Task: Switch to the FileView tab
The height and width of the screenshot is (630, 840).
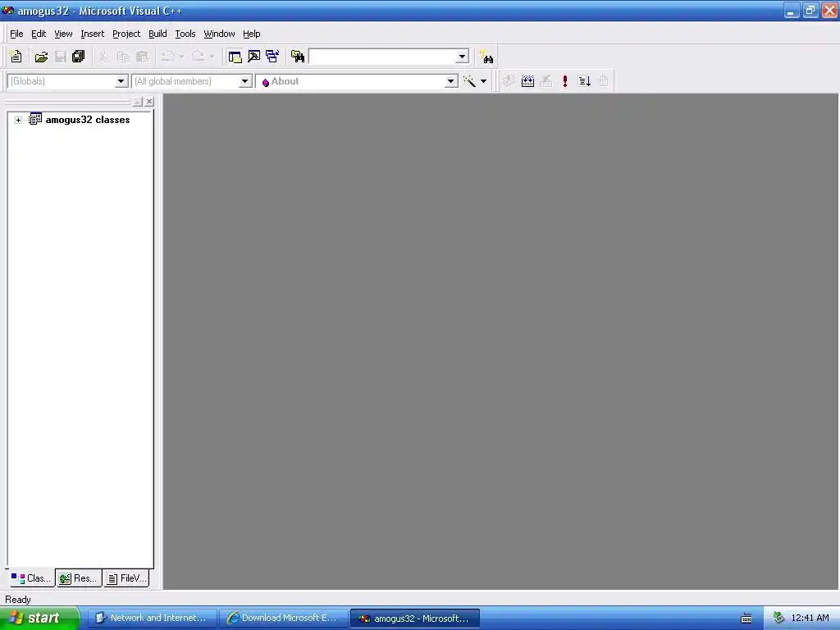Action: coord(126,578)
